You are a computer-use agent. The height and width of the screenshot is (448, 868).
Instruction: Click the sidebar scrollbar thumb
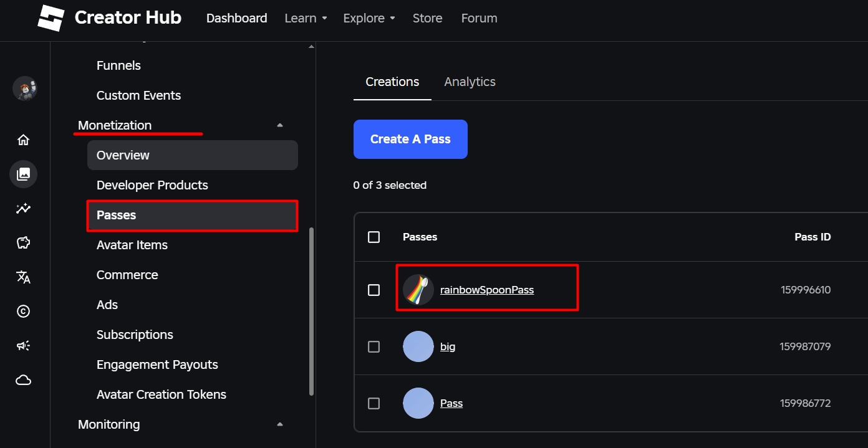(312, 312)
